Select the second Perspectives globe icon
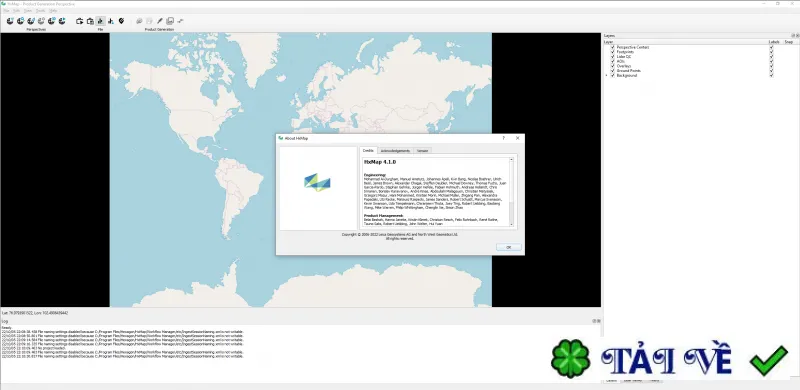Viewport: 800px width, 390px height. point(20,21)
